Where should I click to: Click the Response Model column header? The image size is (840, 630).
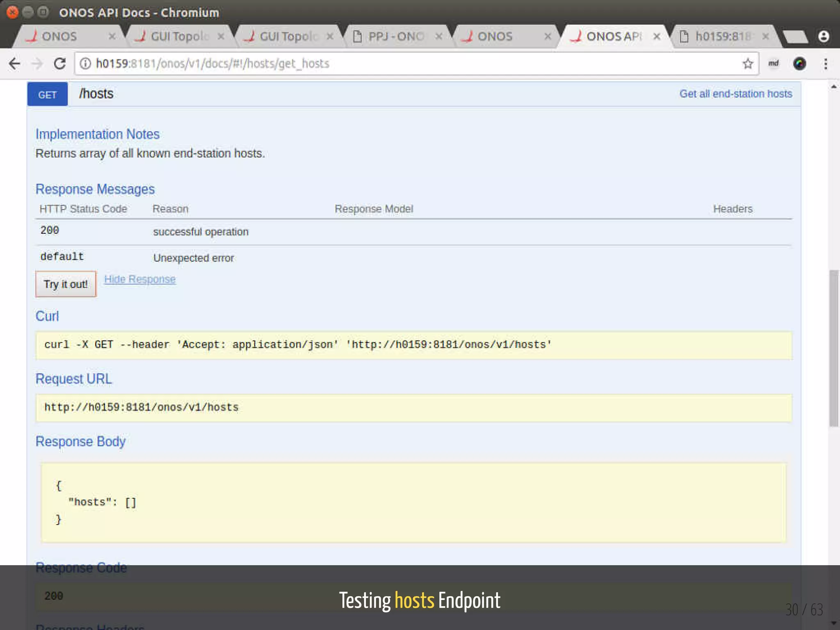pyautogui.click(x=374, y=209)
